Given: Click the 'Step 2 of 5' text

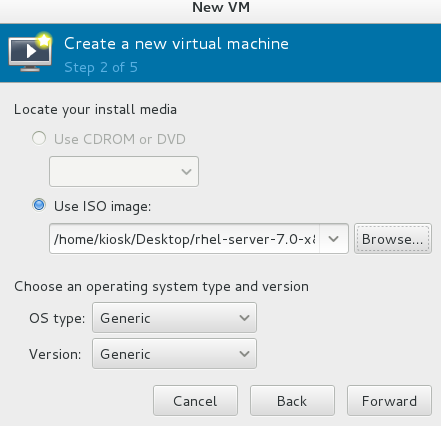Looking at the screenshot, I should (x=101, y=68).
